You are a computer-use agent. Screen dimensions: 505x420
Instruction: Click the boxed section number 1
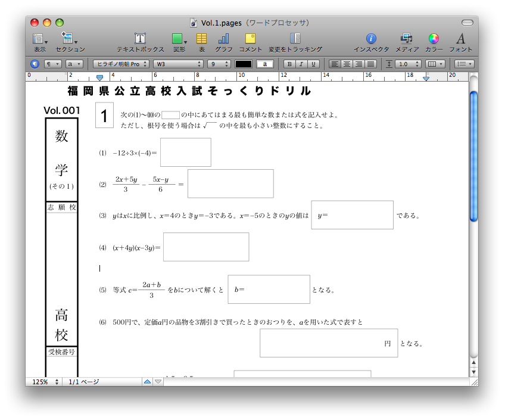pyautogui.click(x=104, y=116)
